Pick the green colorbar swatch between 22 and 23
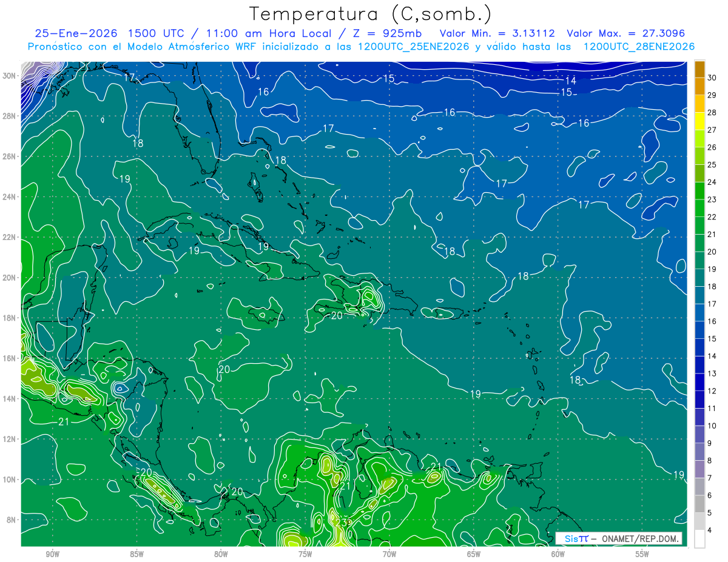 700,209
